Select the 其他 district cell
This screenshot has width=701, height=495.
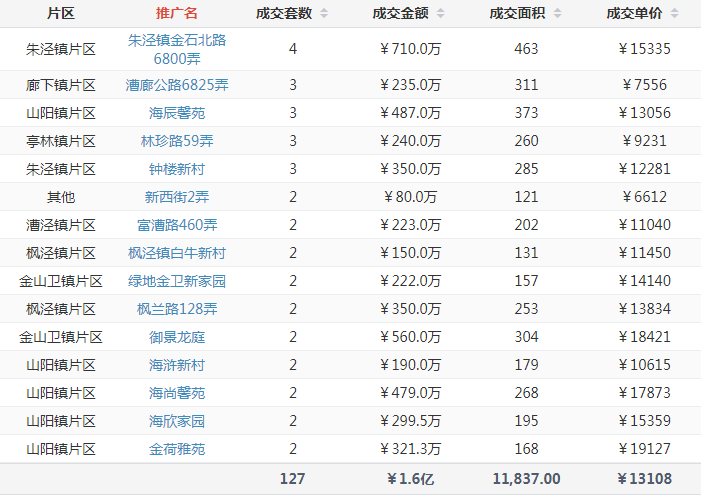click(x=61, y=197)
